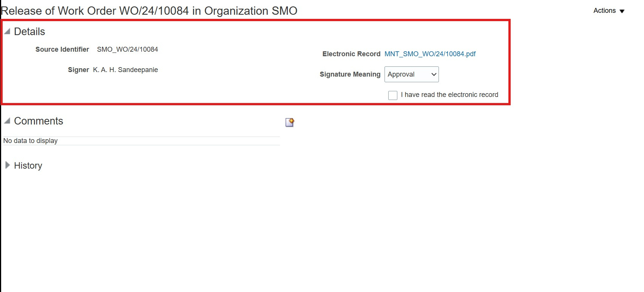Collapse the Details section triangle
This screenshot has width=644, height=292.
click(x=7, y=32)
